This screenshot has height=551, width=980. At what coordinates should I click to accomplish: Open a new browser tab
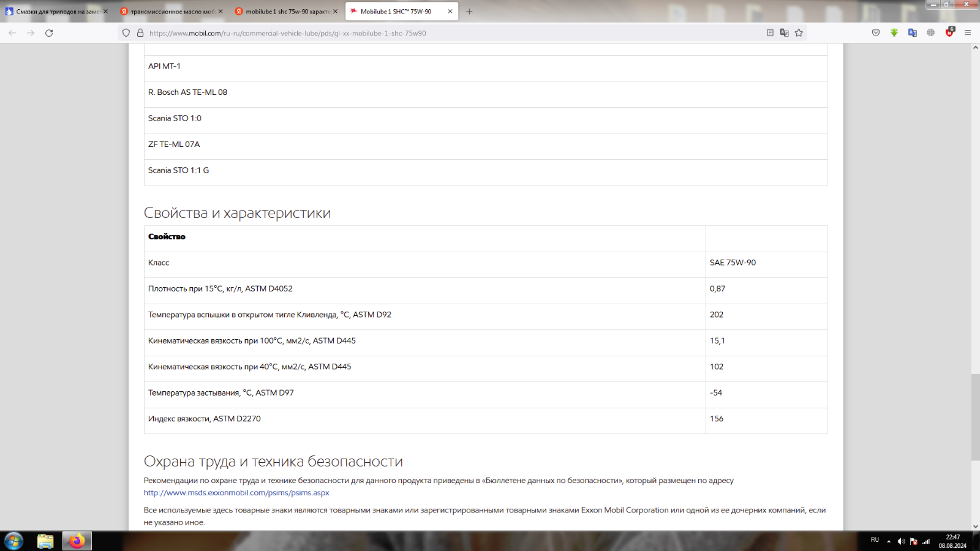tap(469, 12)
